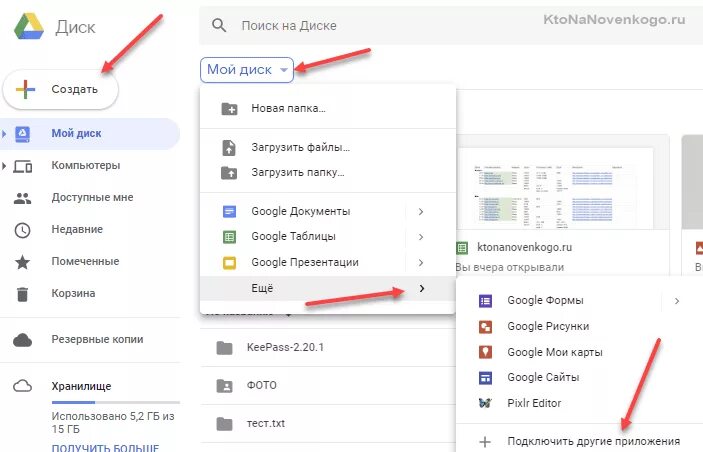
Task: Click the Создать button
Action: pos(61,89)
